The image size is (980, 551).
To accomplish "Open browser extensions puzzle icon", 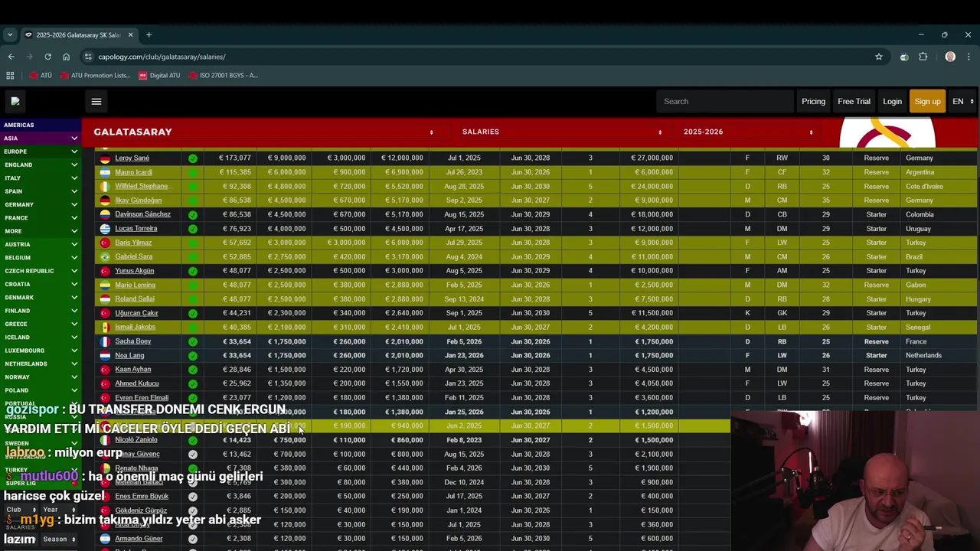I will coord(923,57).
